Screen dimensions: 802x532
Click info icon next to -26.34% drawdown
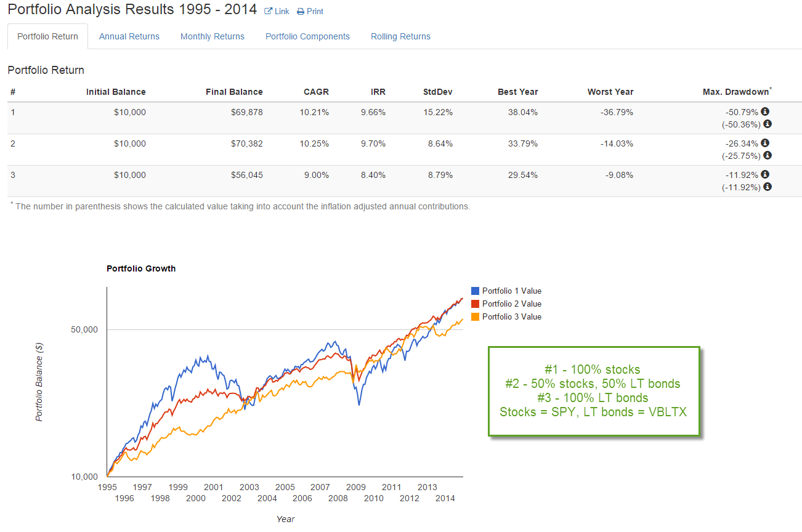[x=765, y=143]
